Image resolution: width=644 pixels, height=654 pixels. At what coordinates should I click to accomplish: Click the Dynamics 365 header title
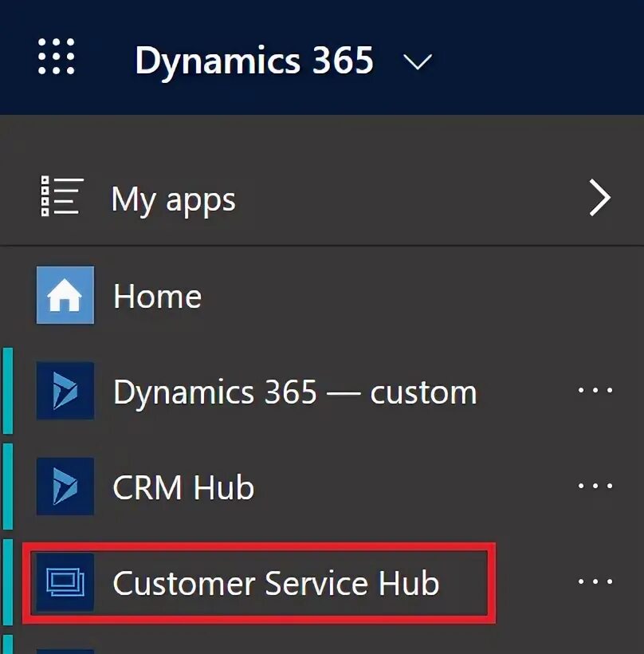[254, 61]
